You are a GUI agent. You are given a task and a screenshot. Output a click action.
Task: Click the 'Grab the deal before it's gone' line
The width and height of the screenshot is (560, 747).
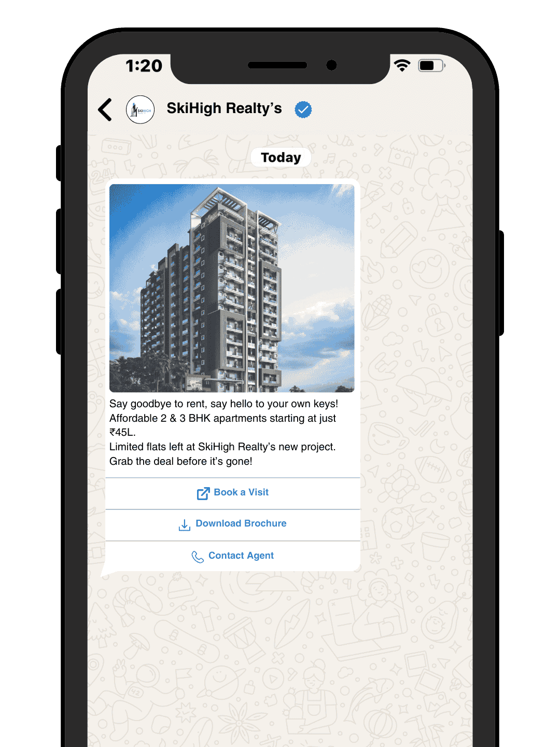(x=181, y=461)
